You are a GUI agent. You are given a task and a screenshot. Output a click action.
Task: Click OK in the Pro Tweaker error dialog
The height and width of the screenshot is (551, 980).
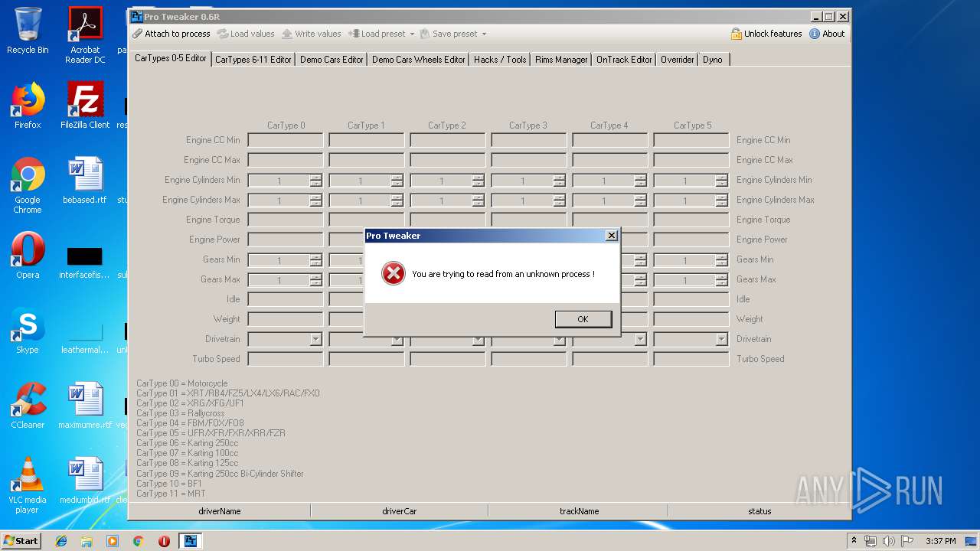[x=583, y=319]
